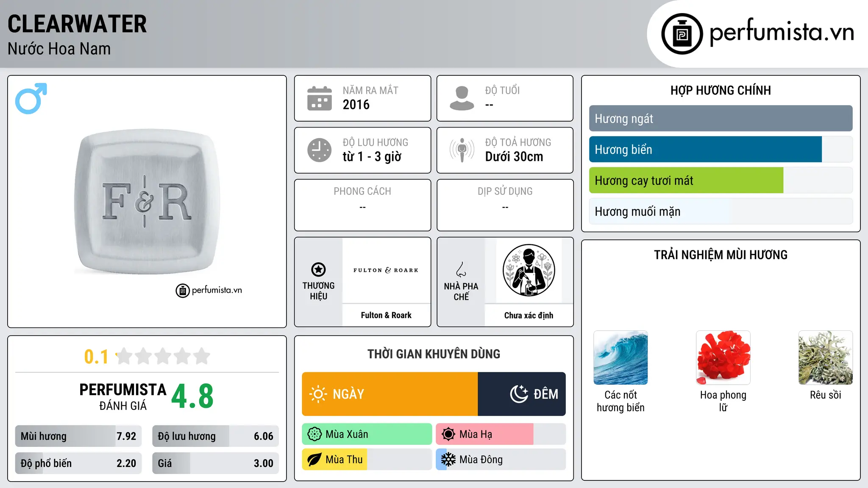Click the sillage value Dưới 30cm

tap(514, 157)
